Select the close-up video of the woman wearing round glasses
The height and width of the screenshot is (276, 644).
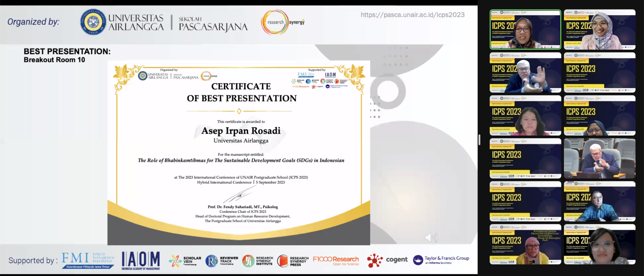[x=600, y=244]
